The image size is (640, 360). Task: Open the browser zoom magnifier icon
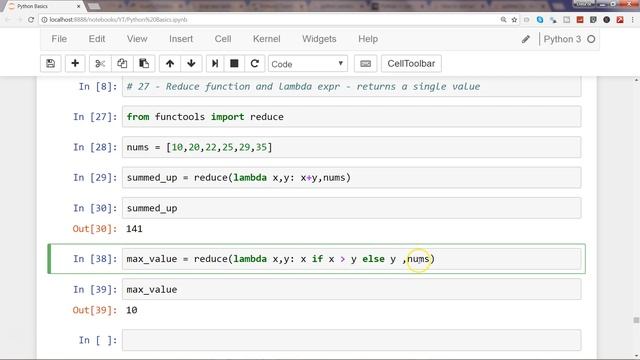[503, 20]
